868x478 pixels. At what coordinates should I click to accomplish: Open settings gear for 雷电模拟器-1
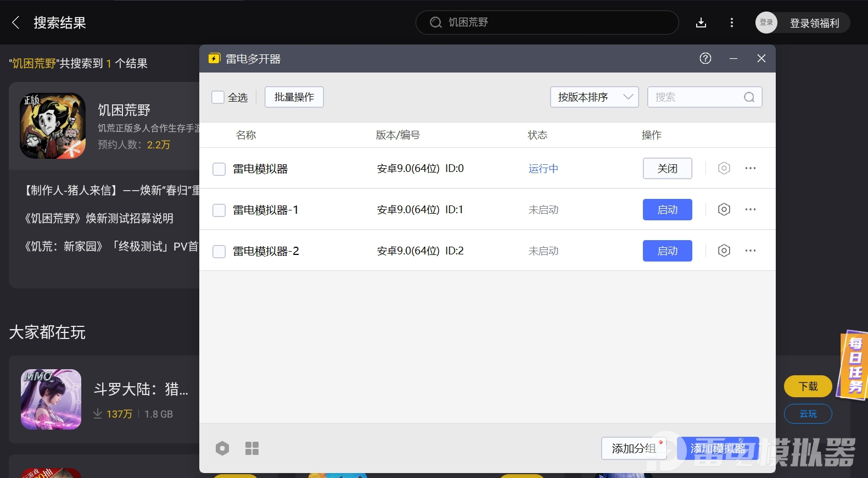[x=724, y=209]
